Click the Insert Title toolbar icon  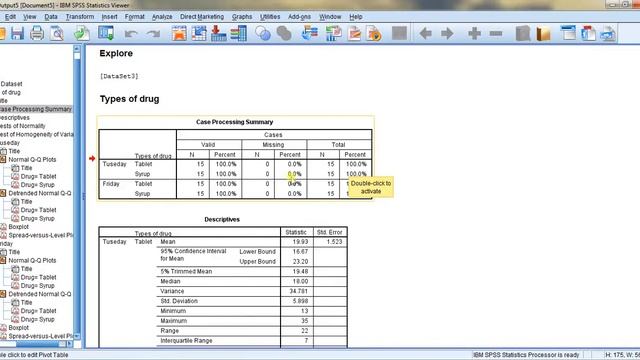[588, 33]
